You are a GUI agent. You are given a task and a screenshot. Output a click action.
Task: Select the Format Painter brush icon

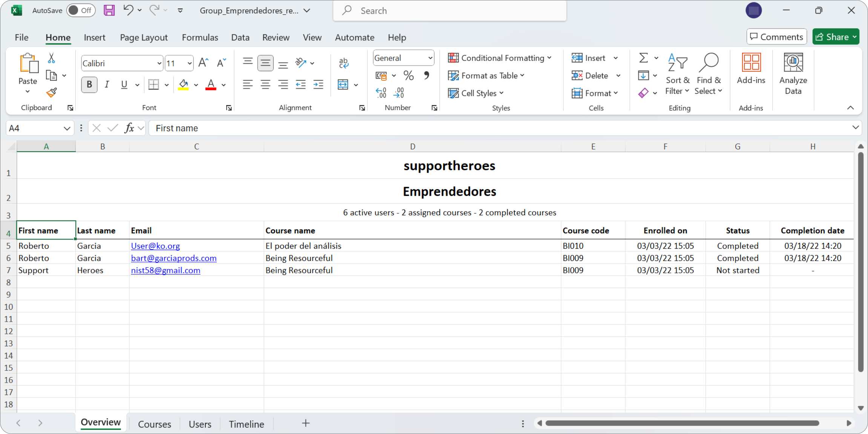click(52, 92)
